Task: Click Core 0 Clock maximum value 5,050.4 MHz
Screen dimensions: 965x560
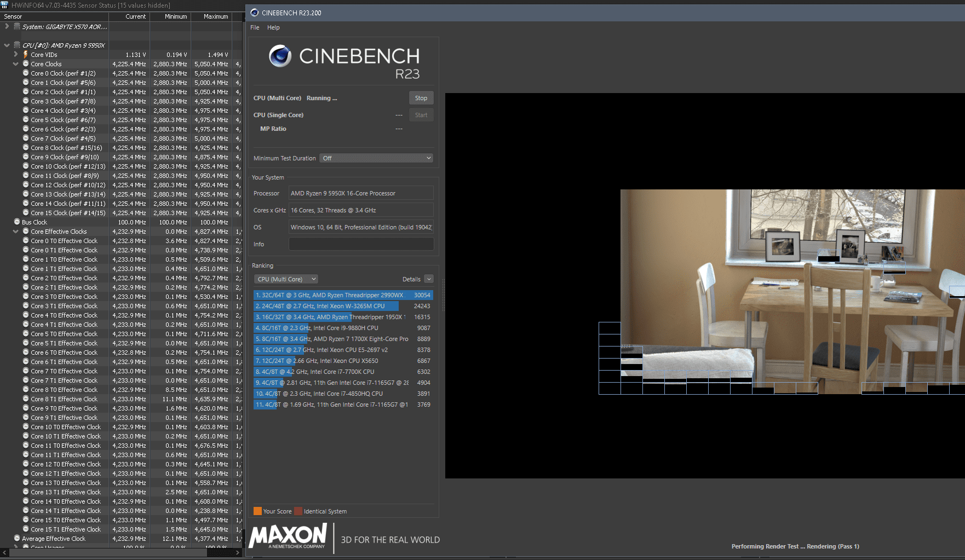Action: (x=211, y=73)
